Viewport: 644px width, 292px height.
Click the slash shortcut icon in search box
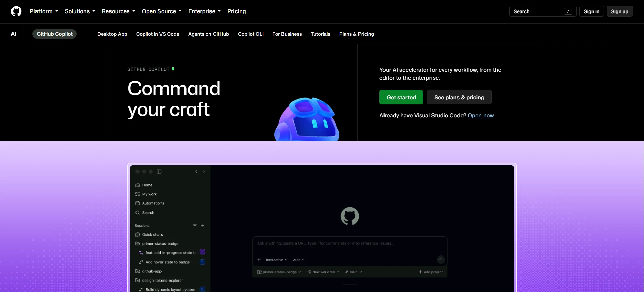[568, 11]
